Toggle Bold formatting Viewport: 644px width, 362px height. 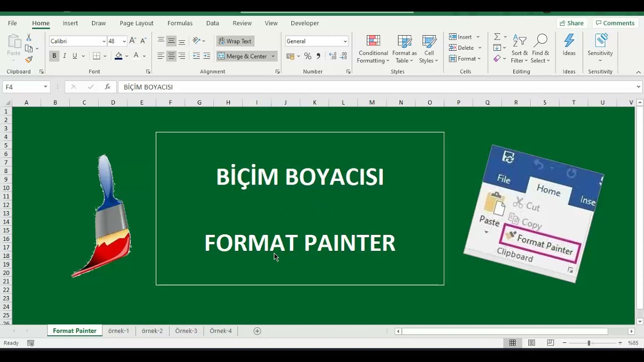click(54, 56)
